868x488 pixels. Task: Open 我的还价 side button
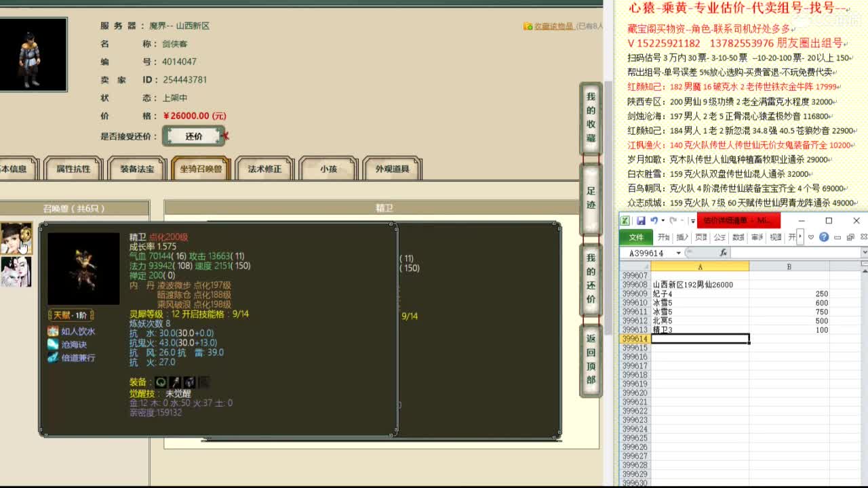[x=591, y=279]
